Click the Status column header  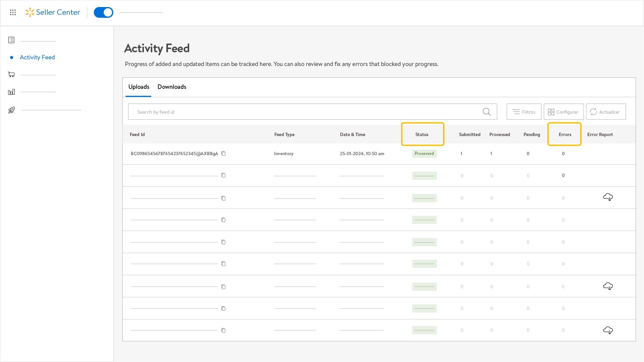422,134
